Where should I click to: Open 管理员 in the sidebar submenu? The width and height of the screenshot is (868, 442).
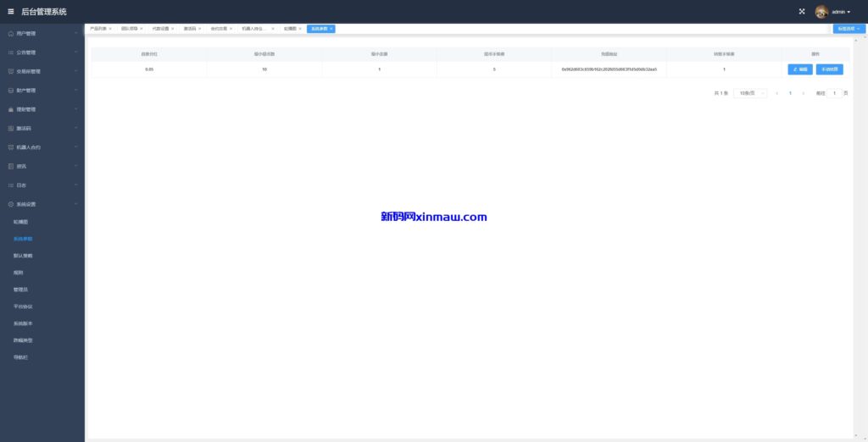pos(21,290)
